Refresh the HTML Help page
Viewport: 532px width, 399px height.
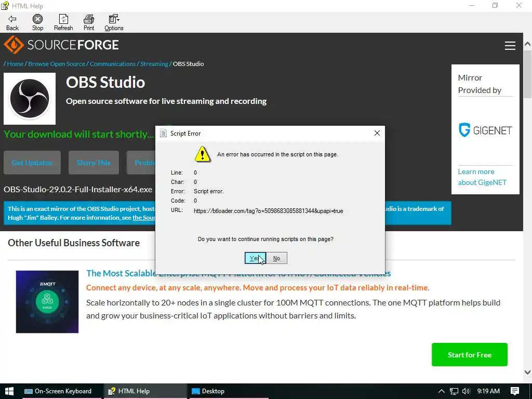pos(63,23)
